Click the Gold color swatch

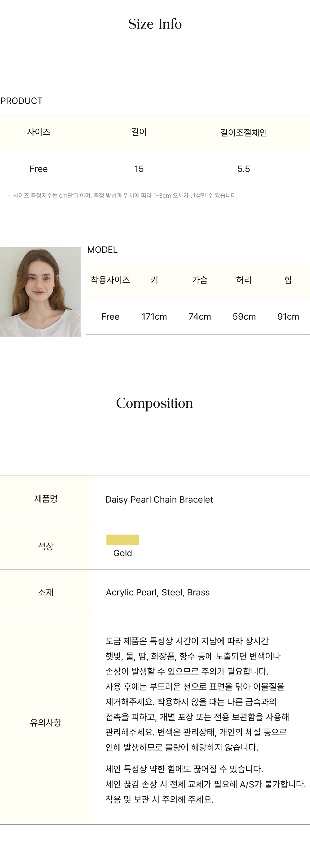coord(123,540)
